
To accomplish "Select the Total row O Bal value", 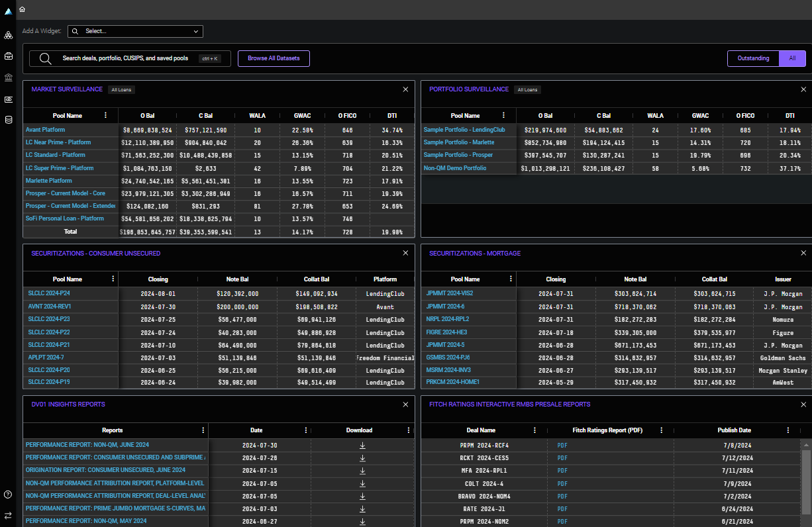I will coord(148,232).
